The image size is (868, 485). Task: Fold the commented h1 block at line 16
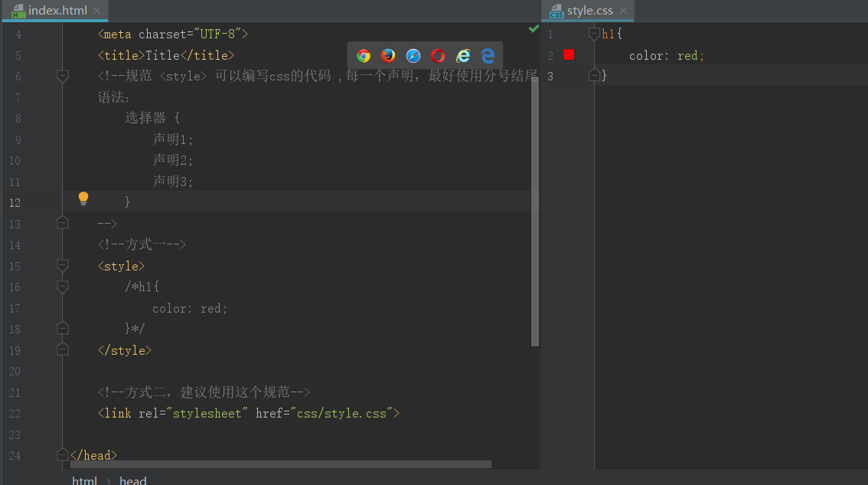coord(63,287)
